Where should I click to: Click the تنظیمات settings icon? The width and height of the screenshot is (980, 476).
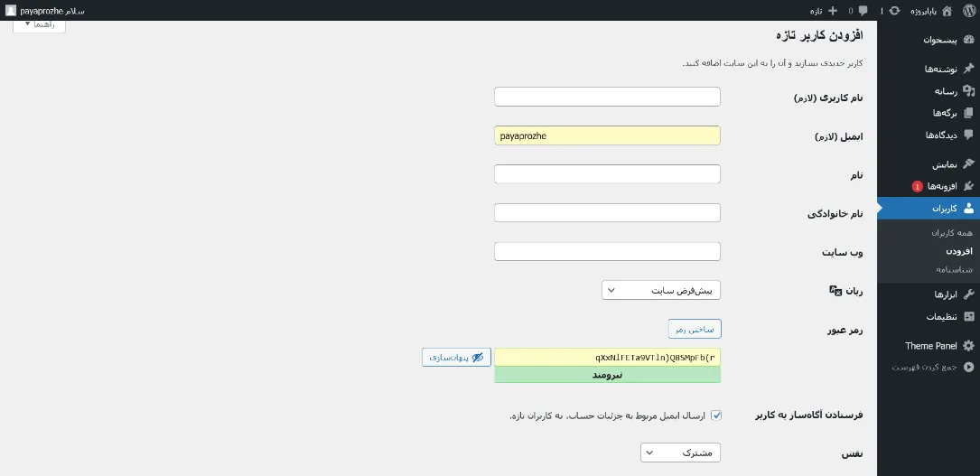[968, 317]
